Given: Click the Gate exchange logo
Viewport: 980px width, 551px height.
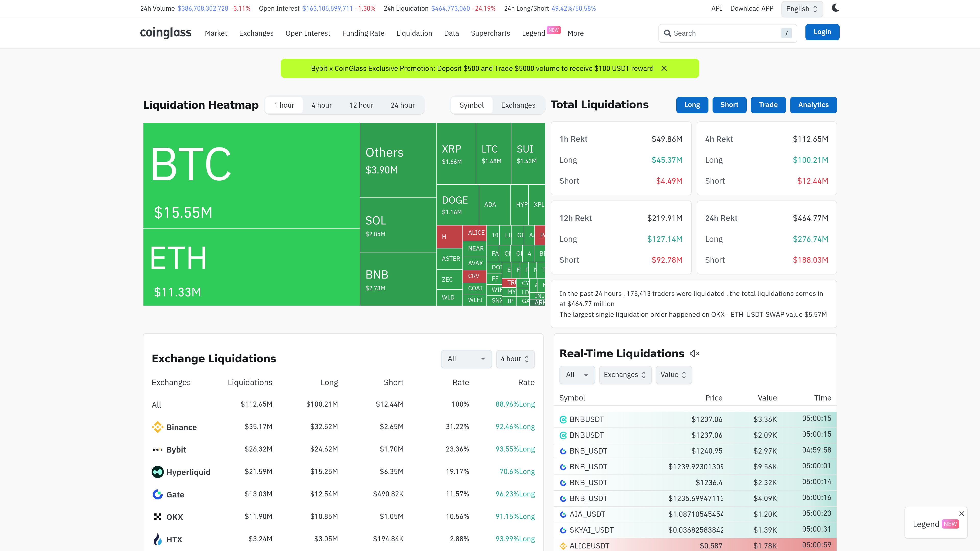Looking at the screenshot, I should click(x=157, y=494).
